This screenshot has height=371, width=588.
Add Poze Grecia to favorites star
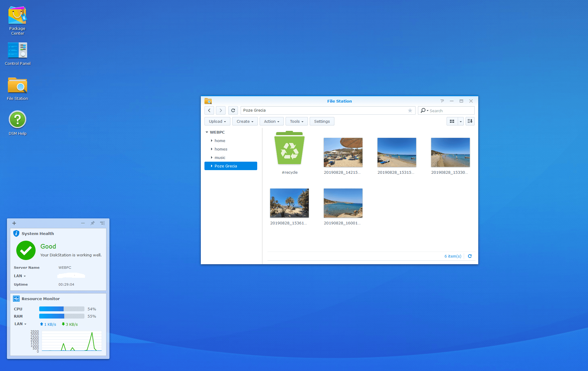(x=410, y=110)
